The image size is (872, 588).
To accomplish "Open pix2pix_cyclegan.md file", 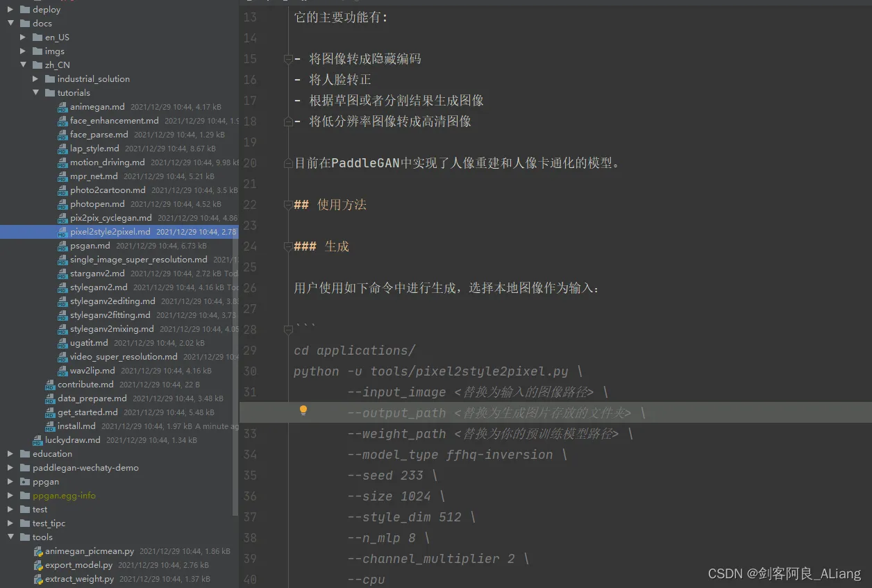I will (111, 218).
